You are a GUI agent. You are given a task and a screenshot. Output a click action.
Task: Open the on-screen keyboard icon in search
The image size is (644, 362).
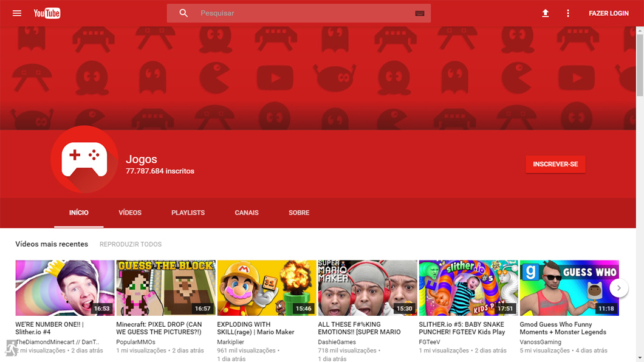pyautogui.click(x=419, y=13)
